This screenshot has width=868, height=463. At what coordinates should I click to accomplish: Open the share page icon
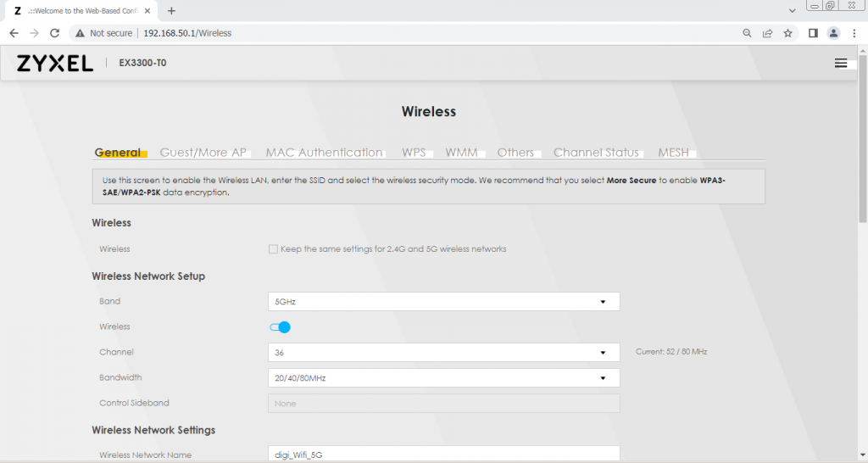point(767,33)
